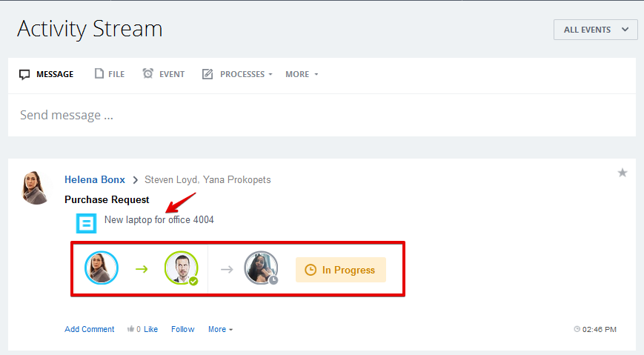Click the Processes pencil-and-paper icon
Screen dimensions: 644x355
[208, 74]
